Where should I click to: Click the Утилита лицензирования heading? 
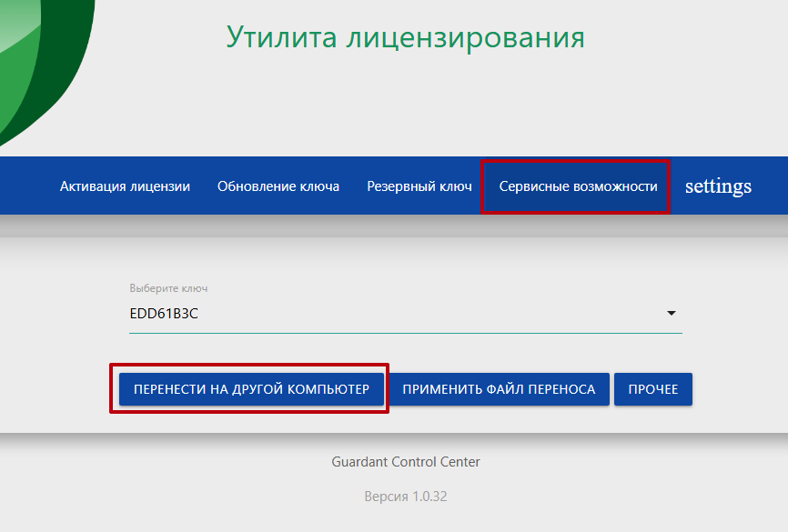click(x=405, y=37)
